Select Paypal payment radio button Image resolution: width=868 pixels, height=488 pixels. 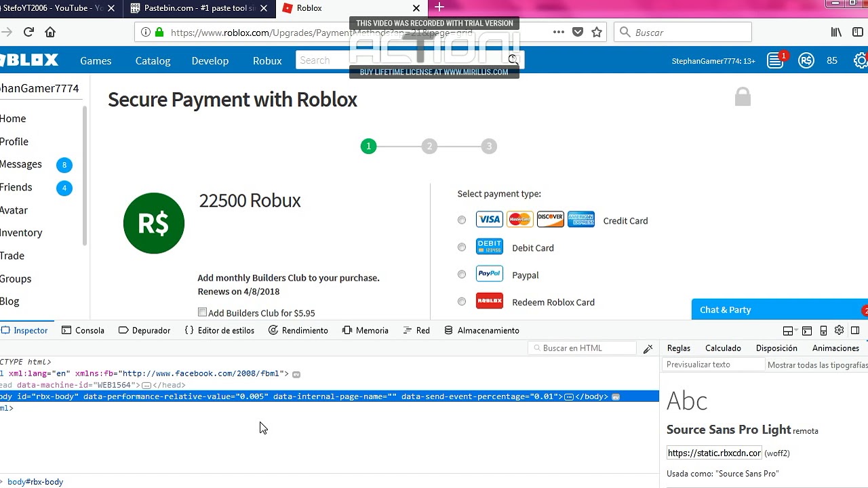point(462,274)
